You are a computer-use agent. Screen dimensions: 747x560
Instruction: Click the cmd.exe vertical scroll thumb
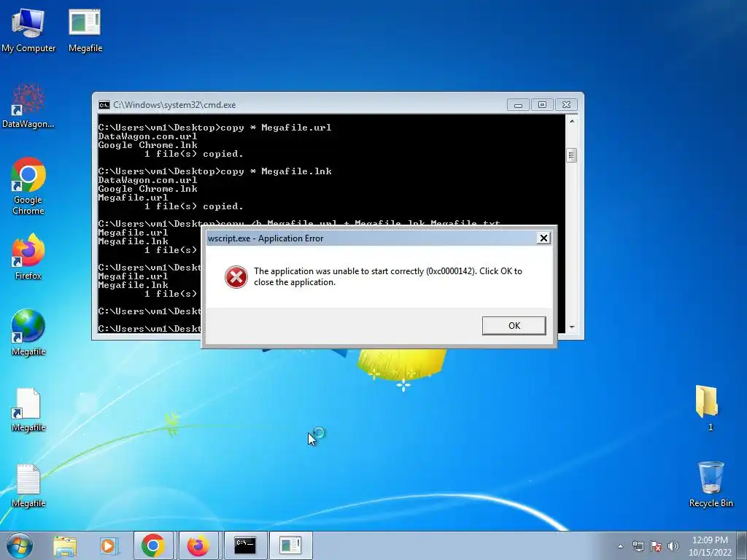coord(572,155)
